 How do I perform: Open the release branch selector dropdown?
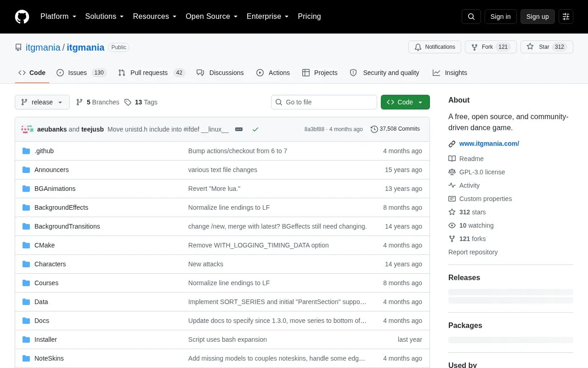(x=42, y=102)
